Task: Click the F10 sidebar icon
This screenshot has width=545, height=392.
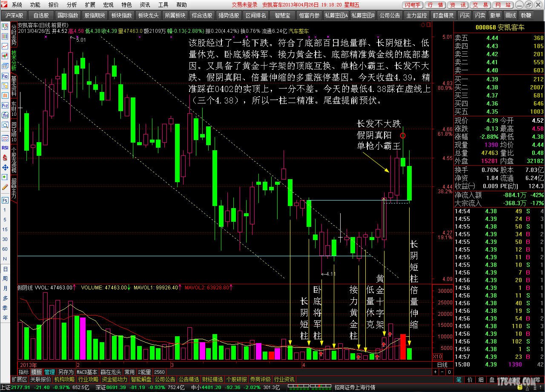Action: (x=5, y=76)
